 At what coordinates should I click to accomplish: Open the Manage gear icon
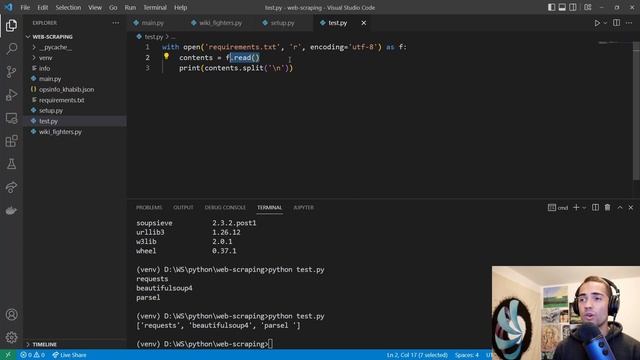tap(11, 337)
